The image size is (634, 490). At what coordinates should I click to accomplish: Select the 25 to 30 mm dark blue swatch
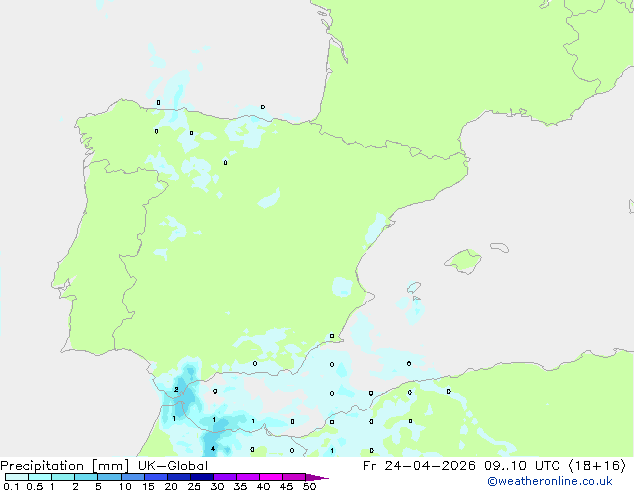tap(201, 477)
